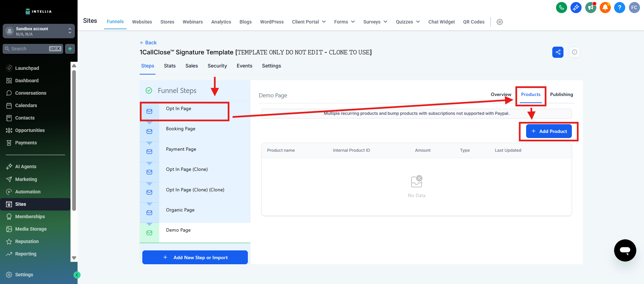Open the help question mark icon
644x284 pixels.
(x=619, y=7)
